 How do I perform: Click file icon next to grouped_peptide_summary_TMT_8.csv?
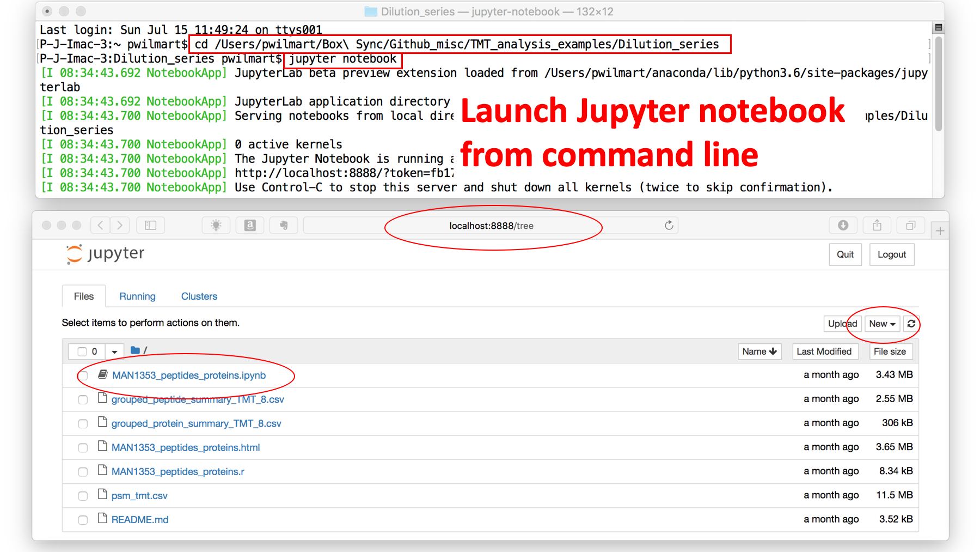(102, 398)
